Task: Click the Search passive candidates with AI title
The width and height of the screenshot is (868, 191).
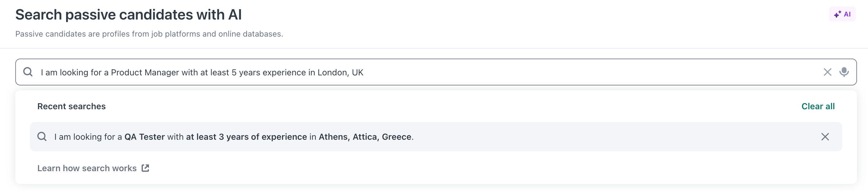Action: pyautogui.click(x=128, y=14)
